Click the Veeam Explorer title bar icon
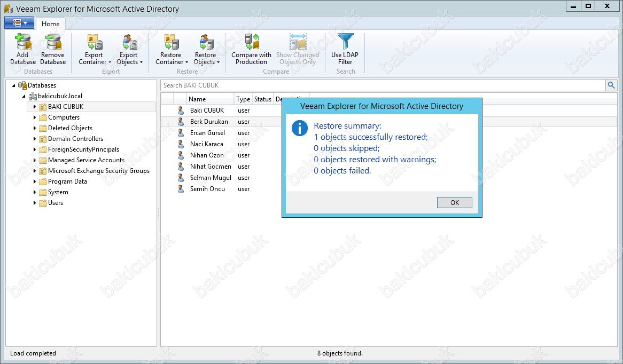The height and width of the screenshot is (364, 623). pos(9,9)
